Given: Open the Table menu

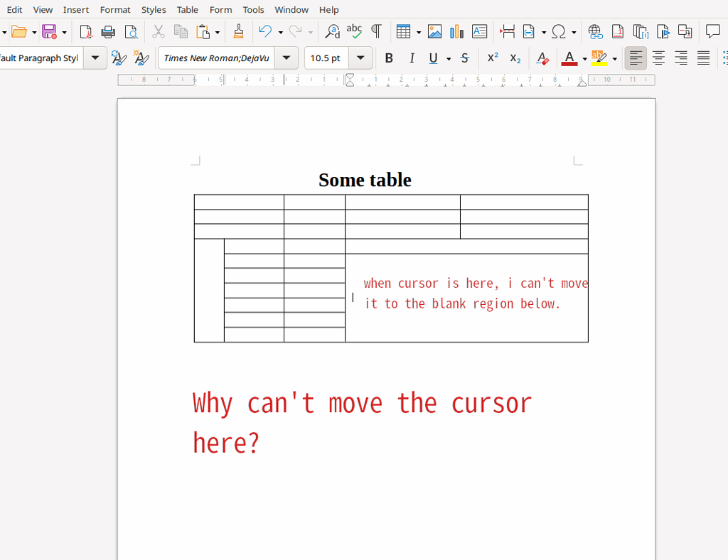Looking at the screenshot, I should pyautogui.click(x=187, y=9).
